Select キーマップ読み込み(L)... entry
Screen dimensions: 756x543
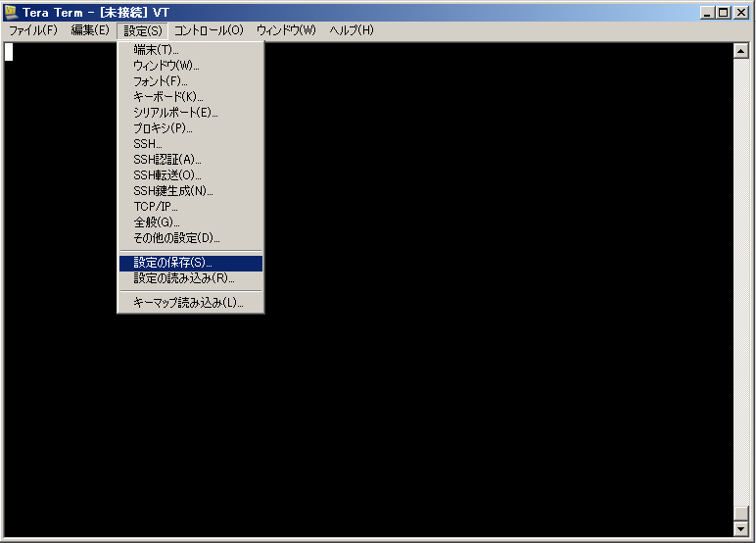pyautogui.click(x=191, y=303)
